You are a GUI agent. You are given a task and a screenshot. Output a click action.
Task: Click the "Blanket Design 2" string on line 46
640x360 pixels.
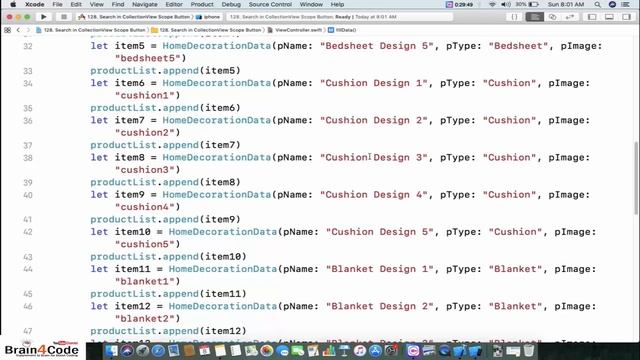pos(380,306)
